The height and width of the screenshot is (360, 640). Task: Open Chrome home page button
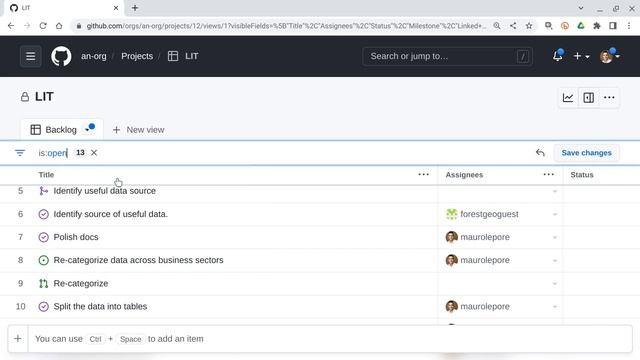59,26
